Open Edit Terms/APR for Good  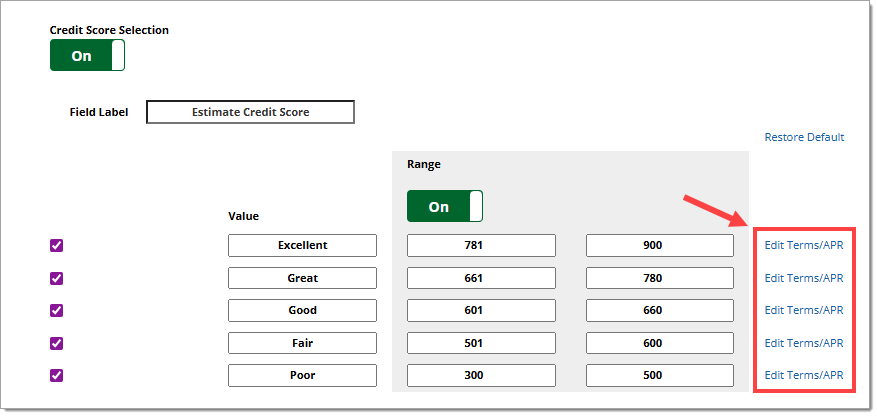click(804, 311)
